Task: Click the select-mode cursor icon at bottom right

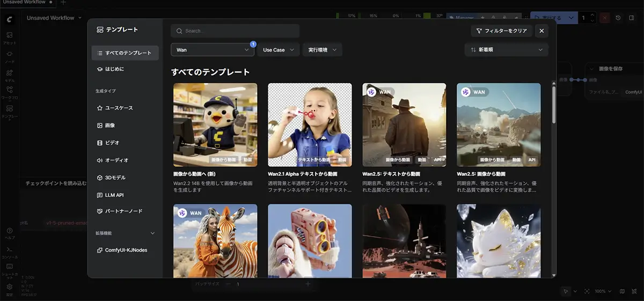Action: 566,291
